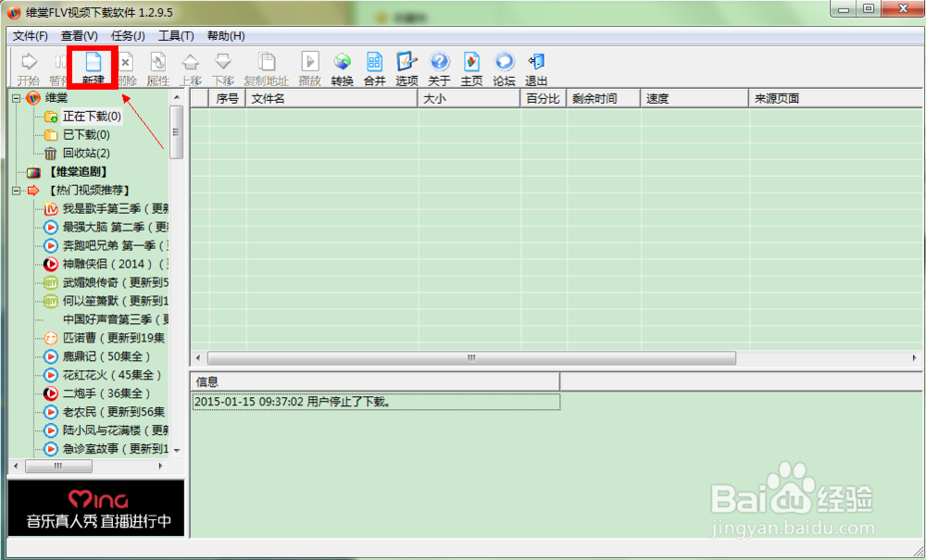Image resolution: width=926 pixels, height=560 pixels.
Task: Click the download list scroll-left arrow
Action: [x=198, y=357]
